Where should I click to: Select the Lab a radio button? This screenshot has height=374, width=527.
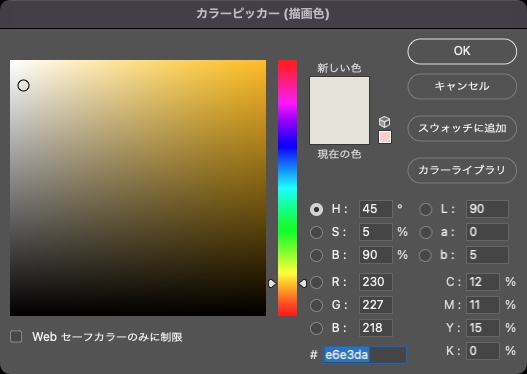pos(425,232)
